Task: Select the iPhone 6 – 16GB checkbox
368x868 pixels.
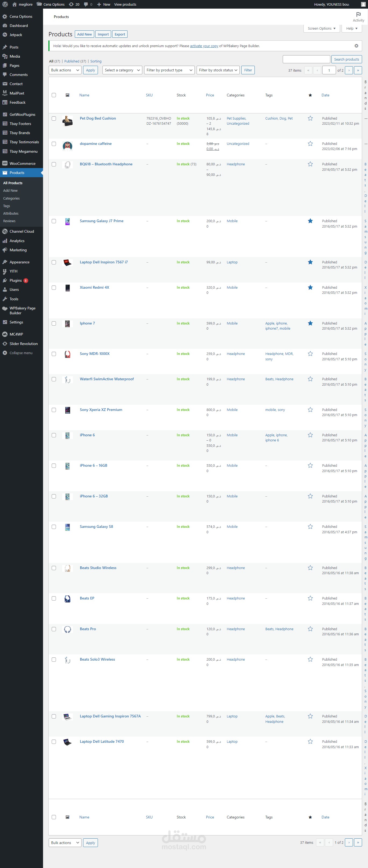Action: click(x=54, y=466)
